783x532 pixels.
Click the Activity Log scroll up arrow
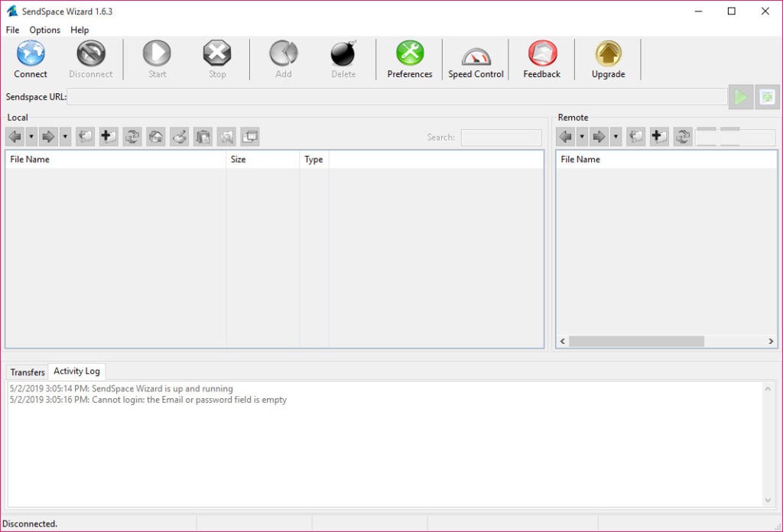(768, 389)
